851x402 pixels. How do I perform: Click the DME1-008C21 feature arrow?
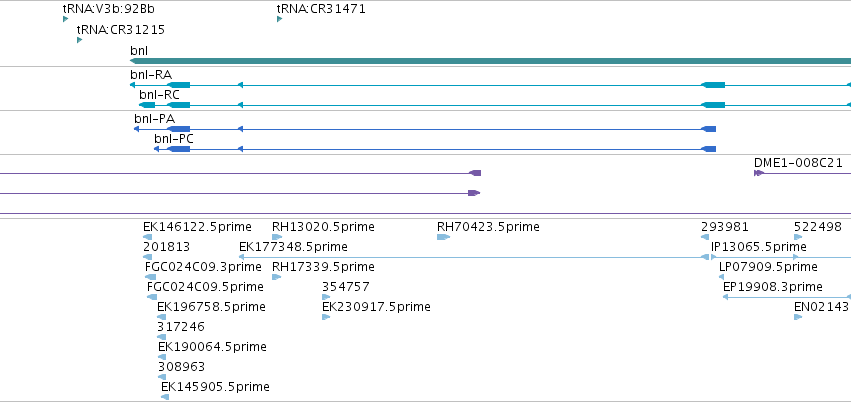759,173
